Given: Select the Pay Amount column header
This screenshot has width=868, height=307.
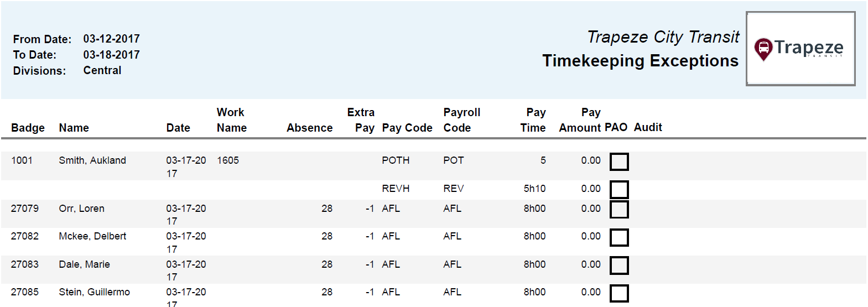Looking at the screenshot, I should (580, 121).
